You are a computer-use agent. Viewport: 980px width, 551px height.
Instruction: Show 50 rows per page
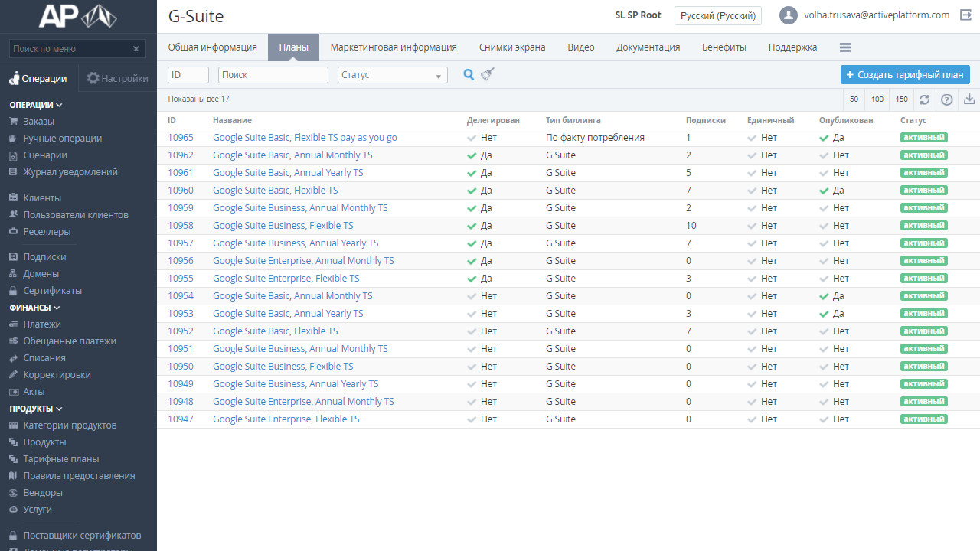(x=854, y=99)
